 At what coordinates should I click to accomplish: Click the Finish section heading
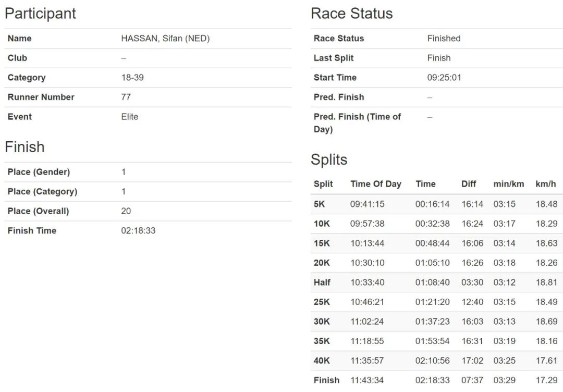(x=25, y=147)
